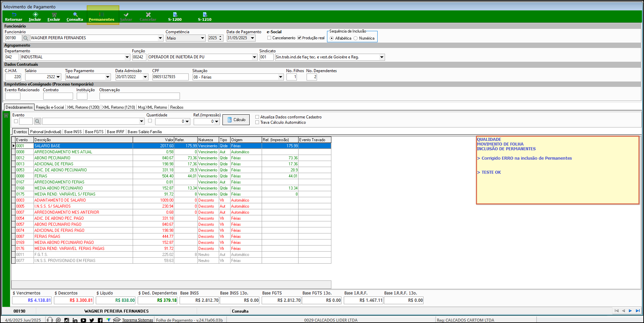Expand the Departamento dropdown
644x323 pixels.
click(x=127, y=57)
